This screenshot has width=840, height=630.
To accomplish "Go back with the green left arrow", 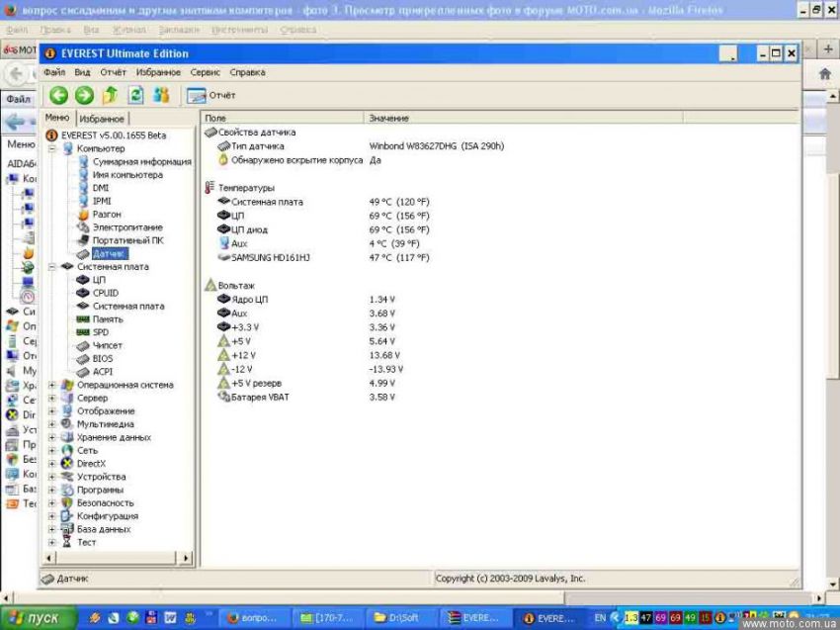I will (x=58, y=95).
